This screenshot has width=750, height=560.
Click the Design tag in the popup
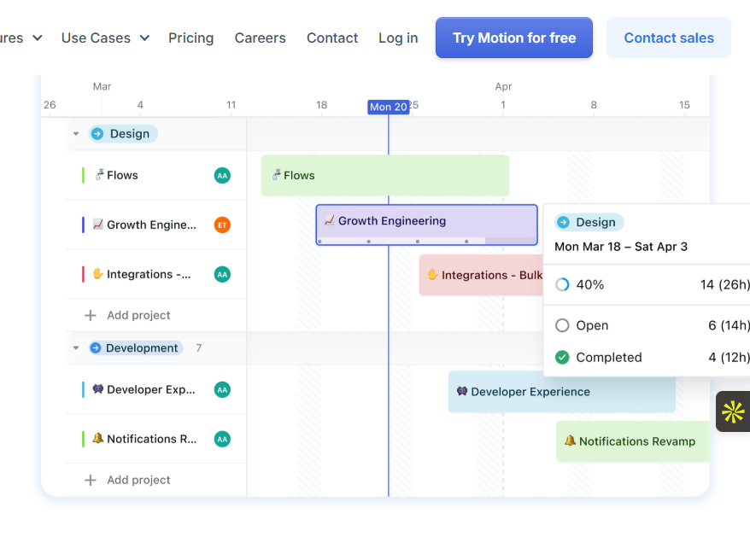pyautogui.click(x=589, y=222)
